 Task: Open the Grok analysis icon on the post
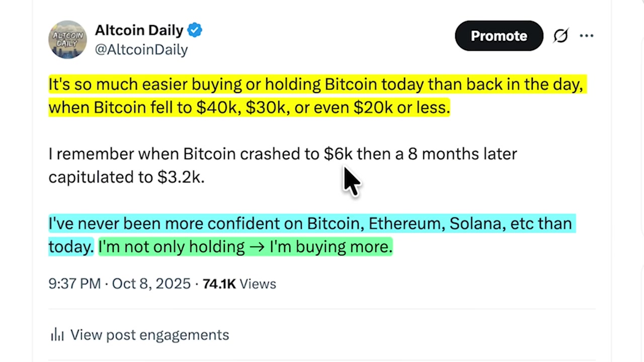click(x=561, y=36)
